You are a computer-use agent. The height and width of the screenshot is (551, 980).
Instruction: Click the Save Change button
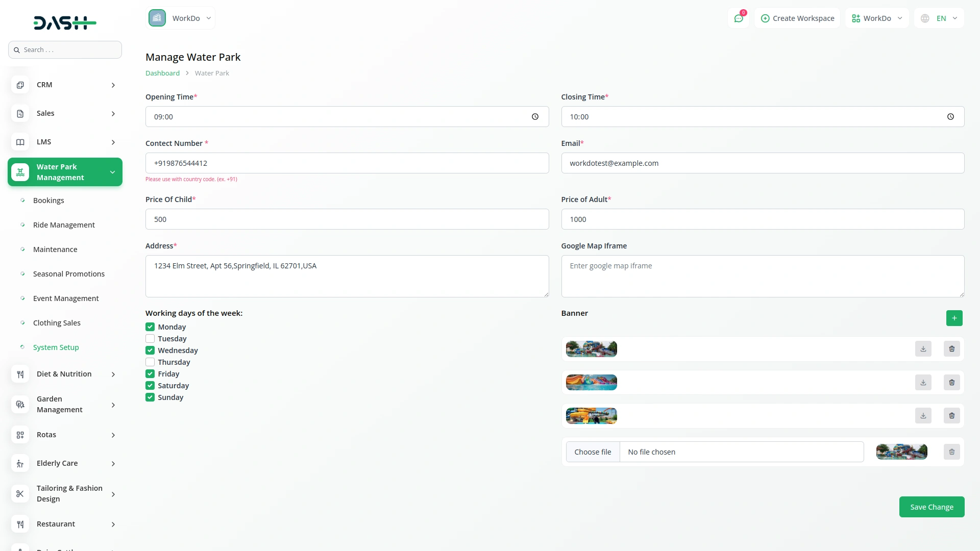point(932,507)
